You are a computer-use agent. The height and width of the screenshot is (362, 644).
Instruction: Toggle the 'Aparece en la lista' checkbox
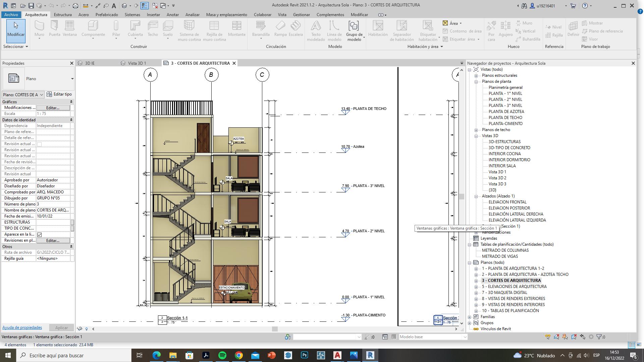39,235
